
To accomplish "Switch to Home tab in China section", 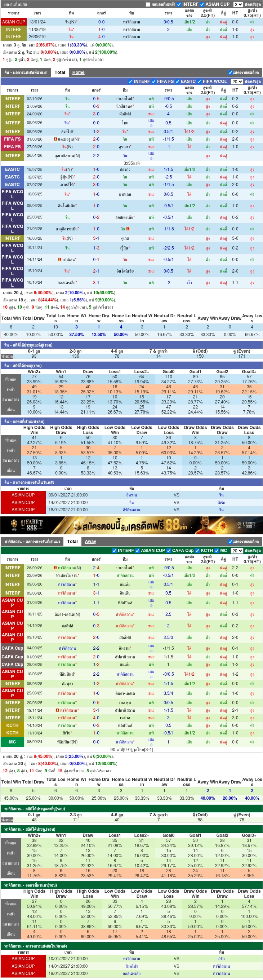I will point(78,72).
